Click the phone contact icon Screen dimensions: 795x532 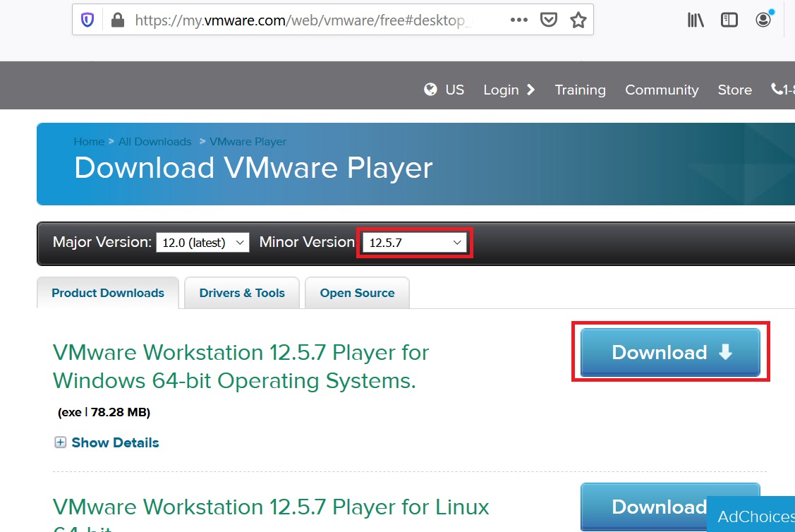click(776, 89)
